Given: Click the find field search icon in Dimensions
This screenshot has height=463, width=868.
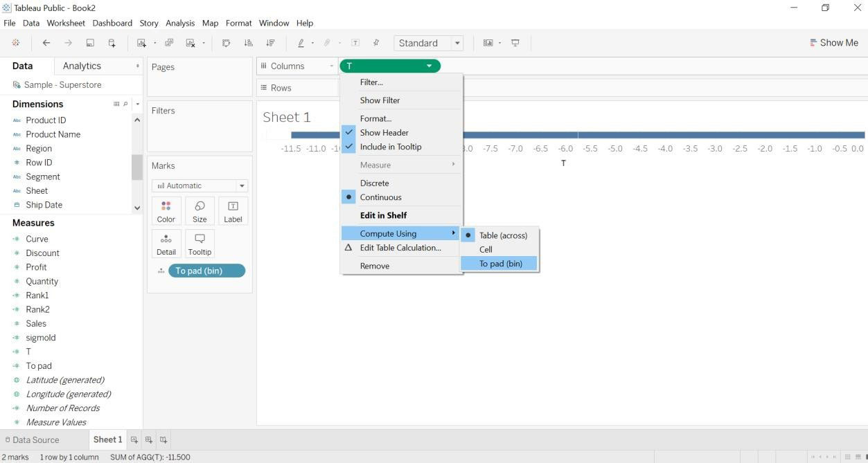Looking at the screenshot, I should tap(125, 104).
